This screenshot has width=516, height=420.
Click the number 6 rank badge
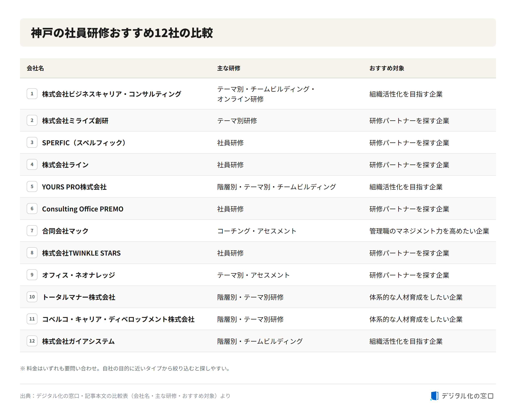(32, 209)
